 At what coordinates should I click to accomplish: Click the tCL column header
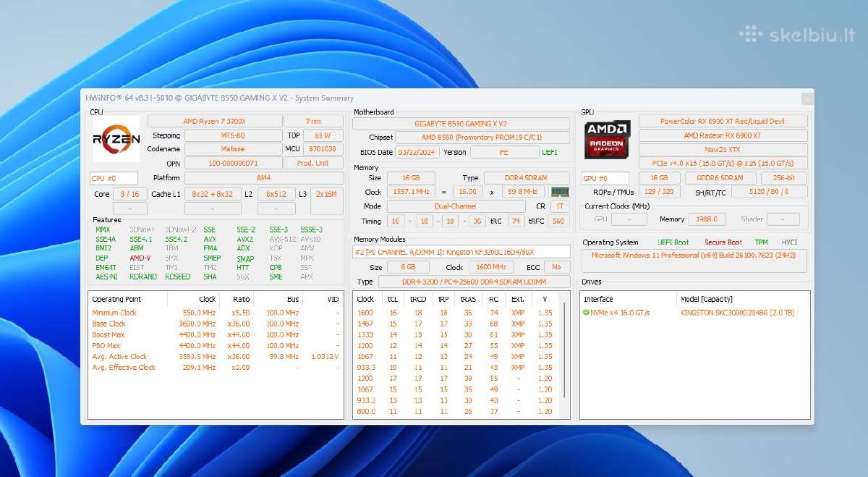(x=393, y=299)
